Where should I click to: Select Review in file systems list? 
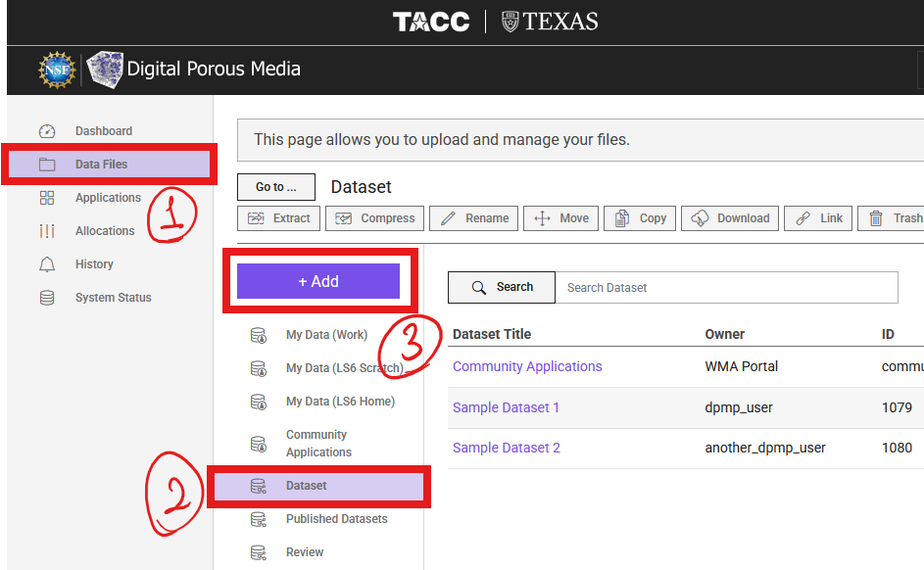pos(305,552)
